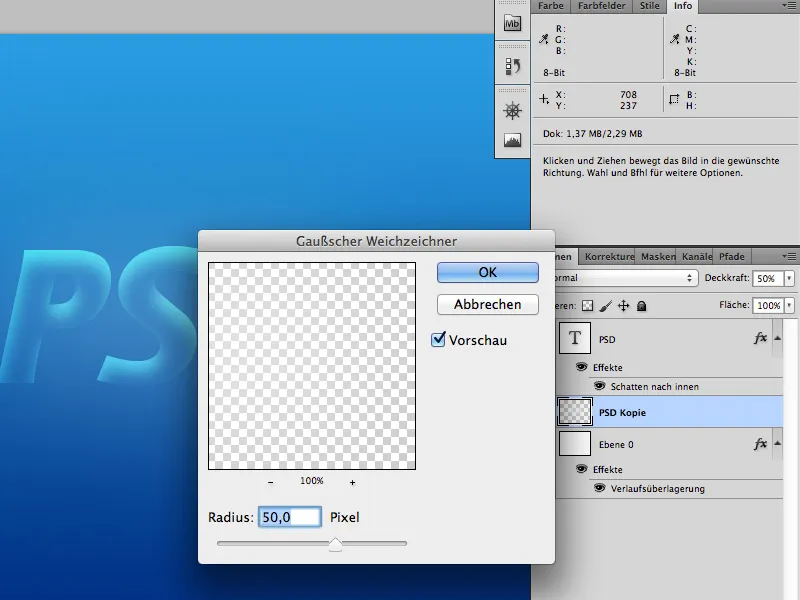The image size is (800, 600).
Task: Click the 100% zoom value under preview
Action: point(312,481)
